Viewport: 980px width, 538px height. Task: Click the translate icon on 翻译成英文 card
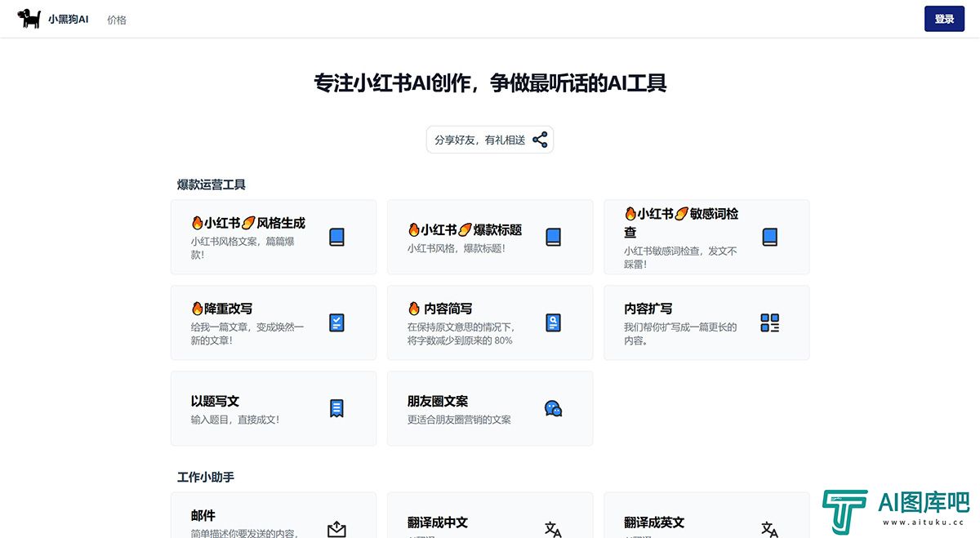coord(769,530)
